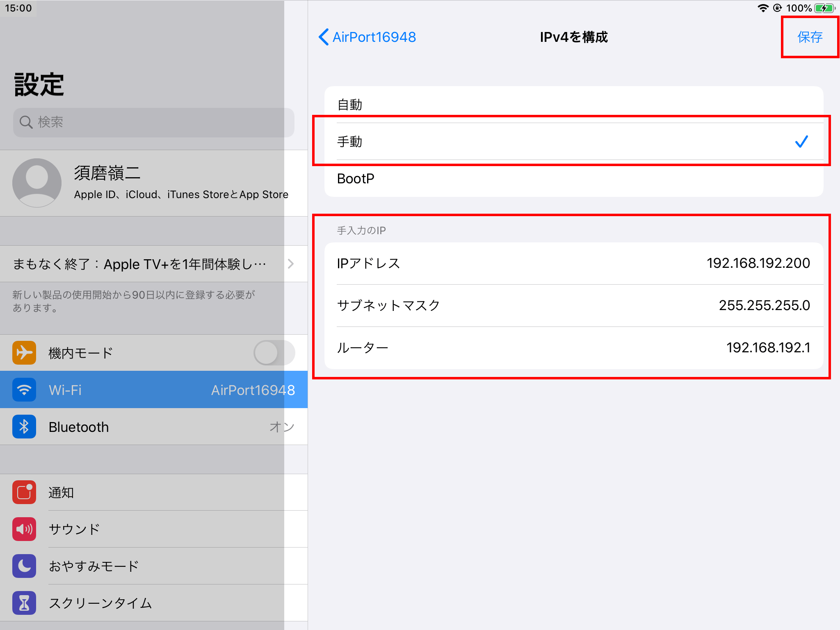Image resolution: width=840 pixels, height=630 pixels.
Task: Open the Apple TV+ offer chevron
Action: [291, 264]
